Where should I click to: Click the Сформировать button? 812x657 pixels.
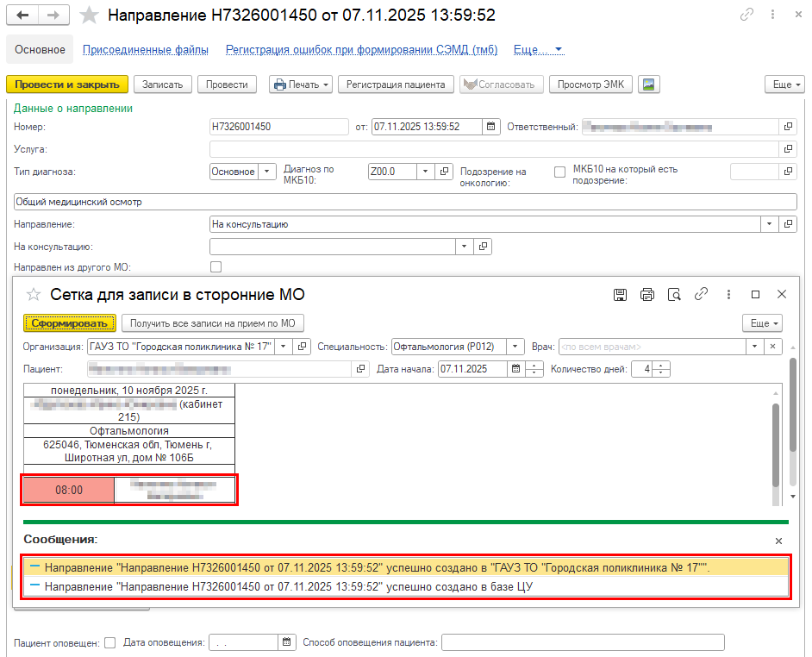(69, 323)
